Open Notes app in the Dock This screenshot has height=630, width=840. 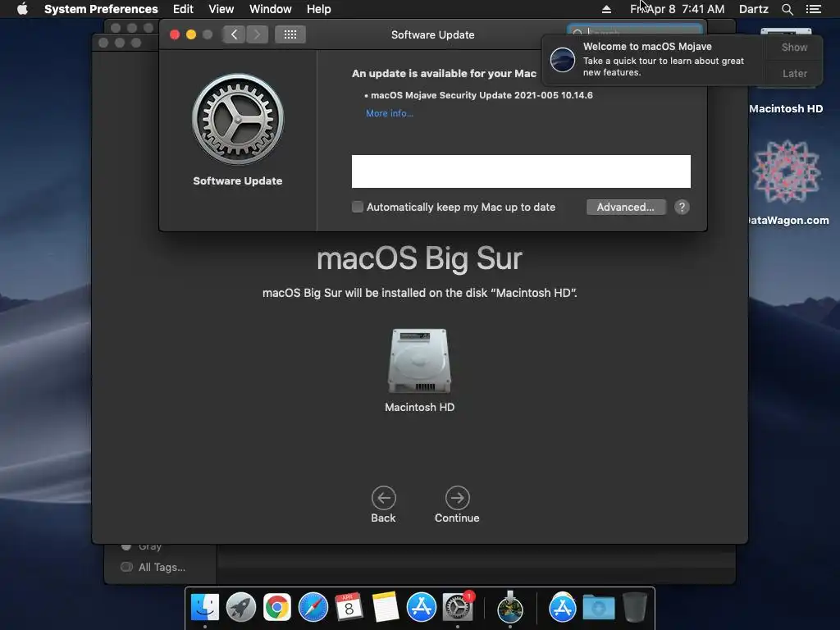click(x=386, y=608)
